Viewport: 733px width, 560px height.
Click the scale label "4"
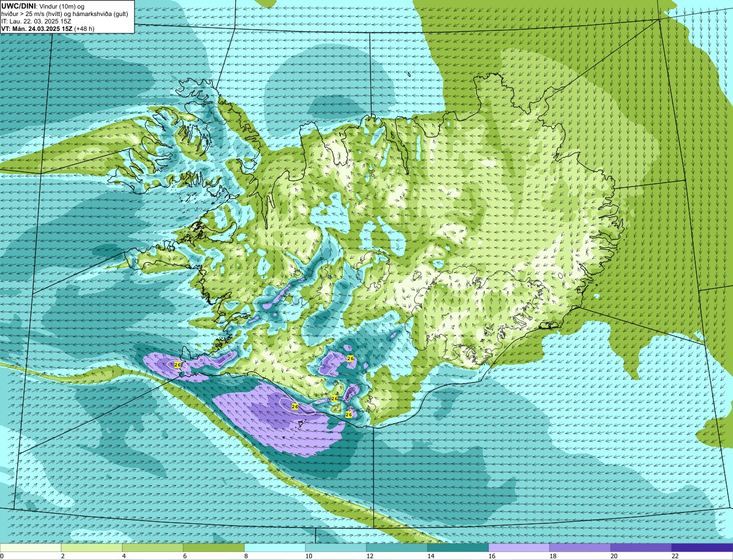(x=123, y=556)
